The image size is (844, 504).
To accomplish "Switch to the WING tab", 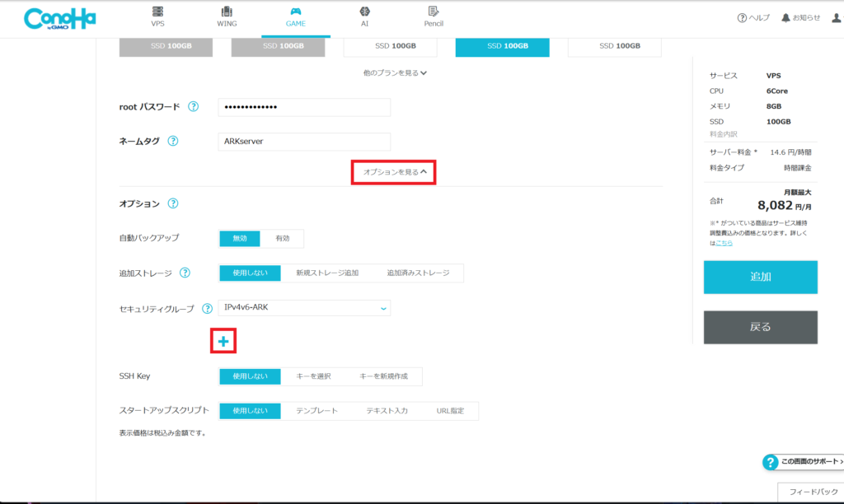I will pos(227,17).
